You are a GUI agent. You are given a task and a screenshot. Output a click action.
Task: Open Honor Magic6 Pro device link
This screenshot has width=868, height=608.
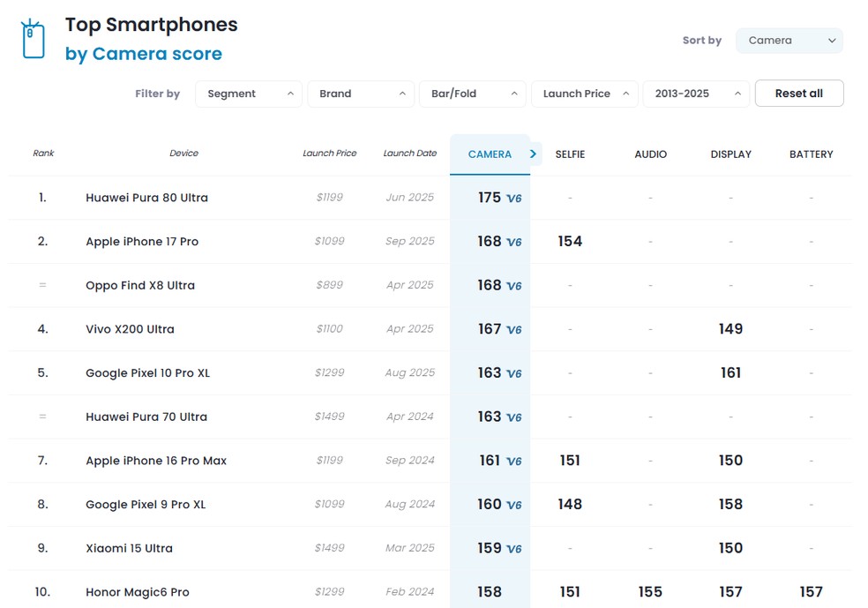[x=138, y=592]
